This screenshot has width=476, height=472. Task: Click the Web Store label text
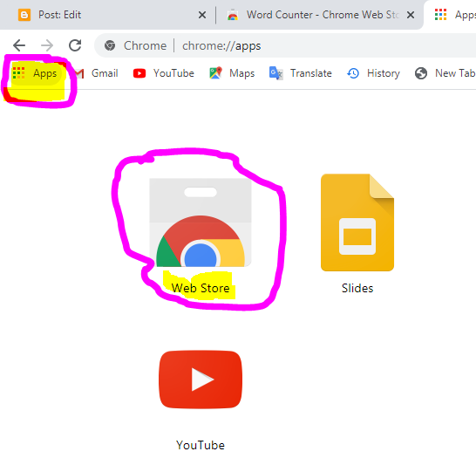click(x=201, y=288)
